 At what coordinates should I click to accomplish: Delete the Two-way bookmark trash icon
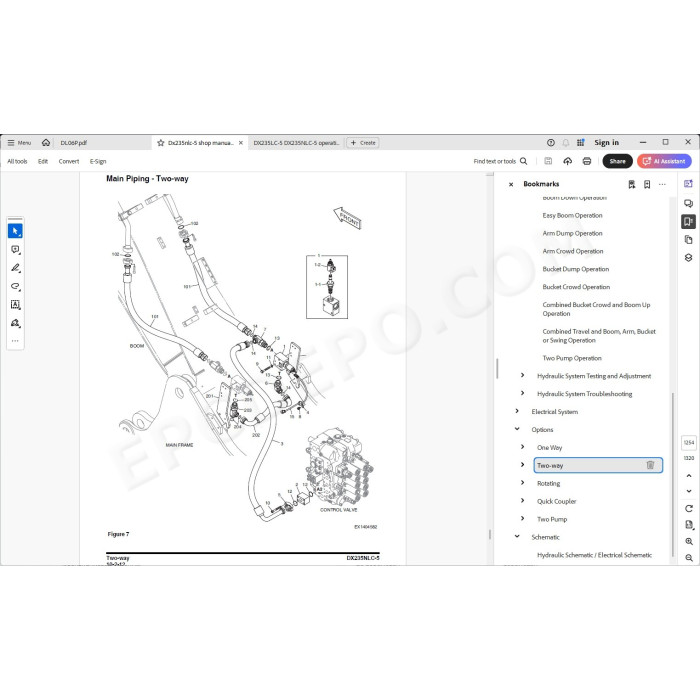(x=650, y=465)
